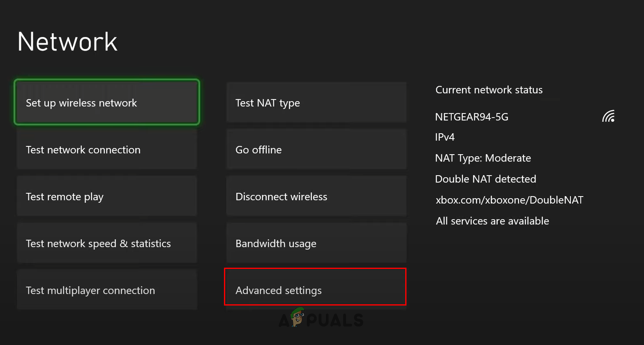
Task: Click the Appuals watermark logo
Action: pyautogui.click(x=321, y=319)
